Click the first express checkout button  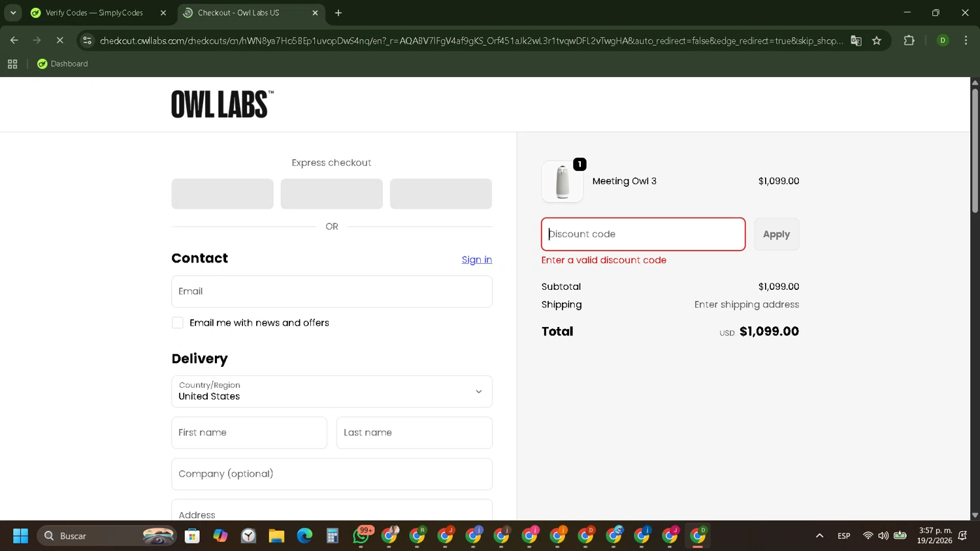[223, 194]
